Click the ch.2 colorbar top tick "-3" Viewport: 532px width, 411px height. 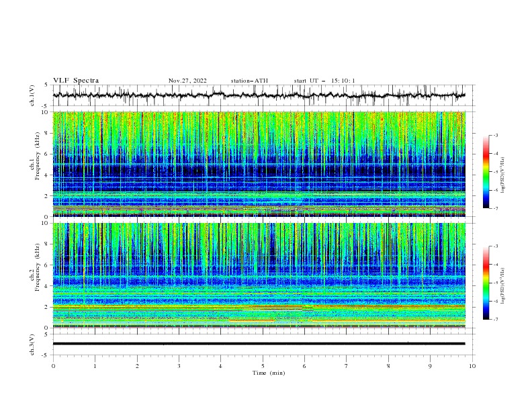coord(495,246)
